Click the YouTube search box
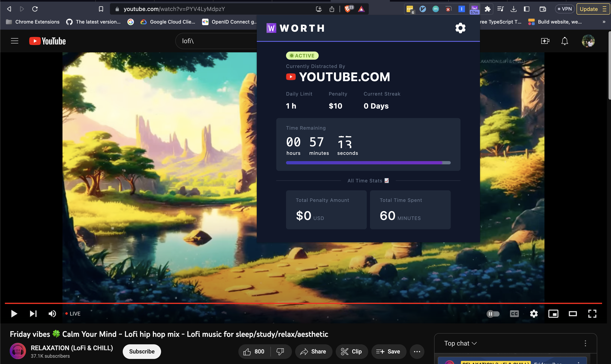Viewport: 611px width, 364px height. tap(216, 41)
